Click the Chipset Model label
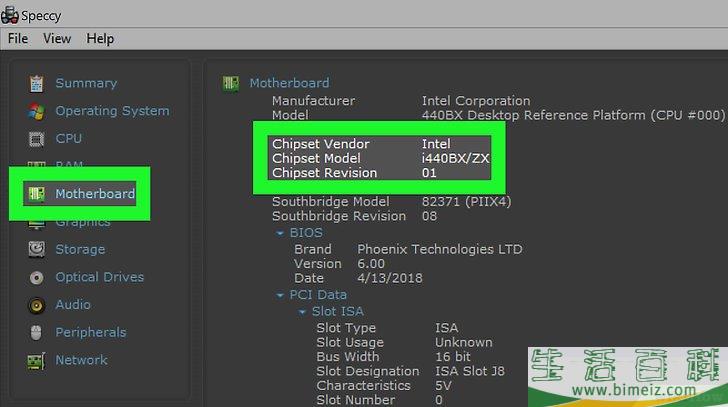The image size is (728, 407). (316, 158)
